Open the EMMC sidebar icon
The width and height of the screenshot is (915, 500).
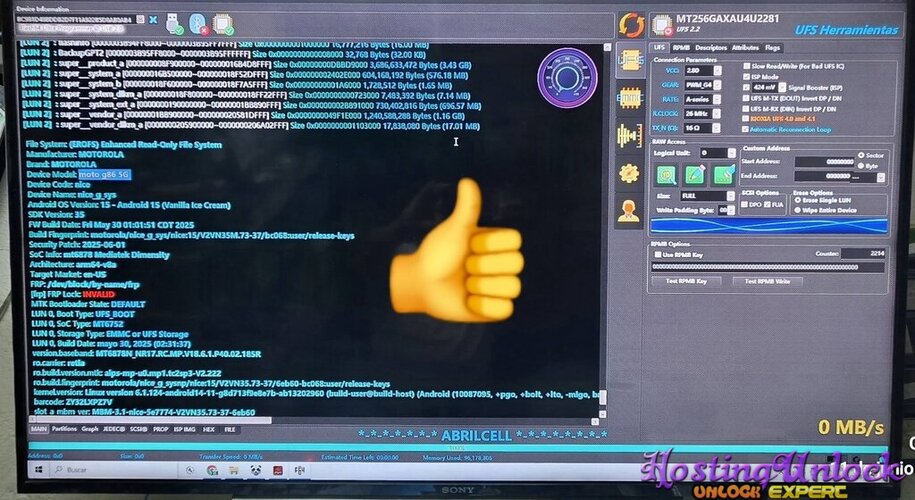[x=630, y=98]
